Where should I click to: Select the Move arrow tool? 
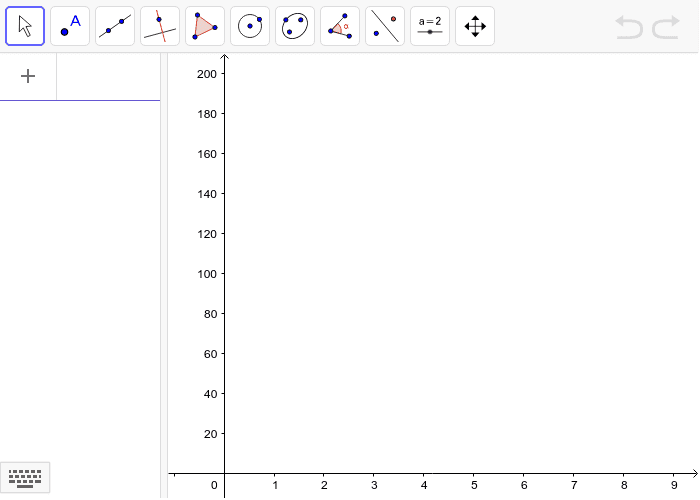tap(25, 26)
